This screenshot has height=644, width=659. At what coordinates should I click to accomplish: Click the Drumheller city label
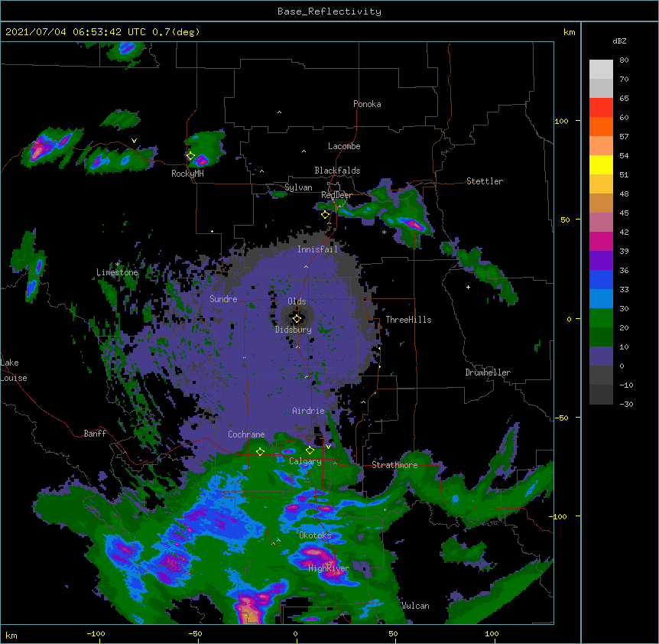[x=488, y=372]
